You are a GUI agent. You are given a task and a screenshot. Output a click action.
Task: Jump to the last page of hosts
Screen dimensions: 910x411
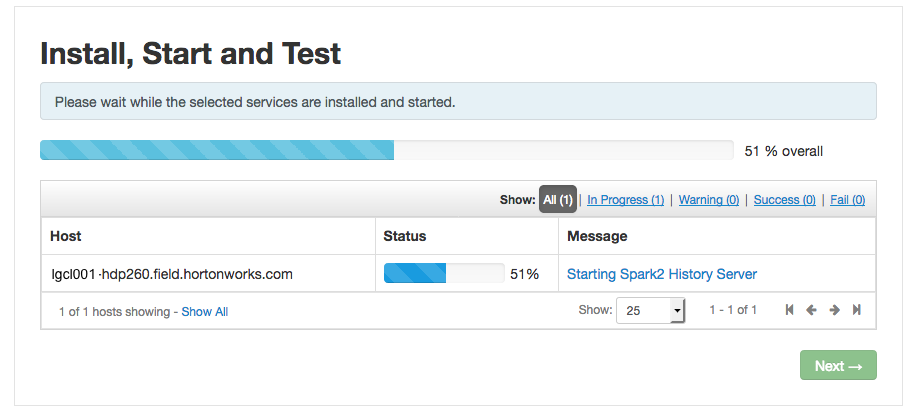pyautogui.click(x=857, y=310)
